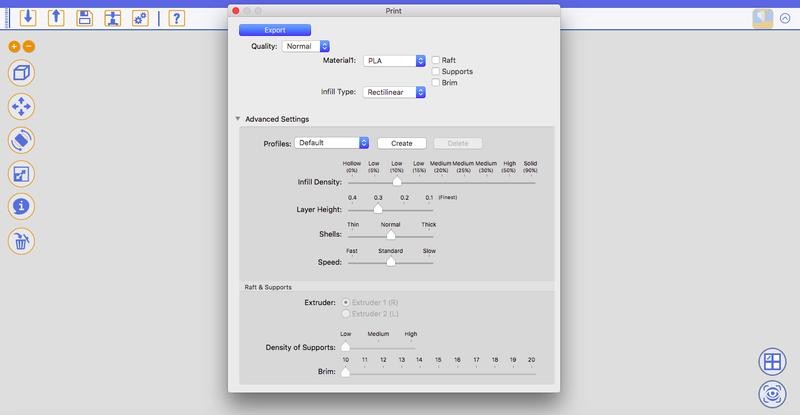The image size is (800, 415).
Task: Enable the Raft checkbox
Action: pyautogui.click(x=436, y=60)
